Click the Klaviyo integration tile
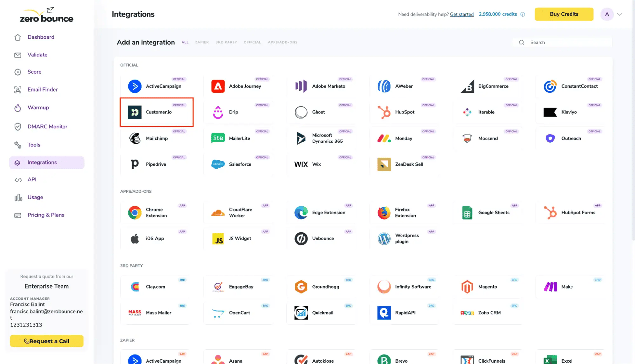Screen dimensions: 635x364 click(x=569, y=112)
